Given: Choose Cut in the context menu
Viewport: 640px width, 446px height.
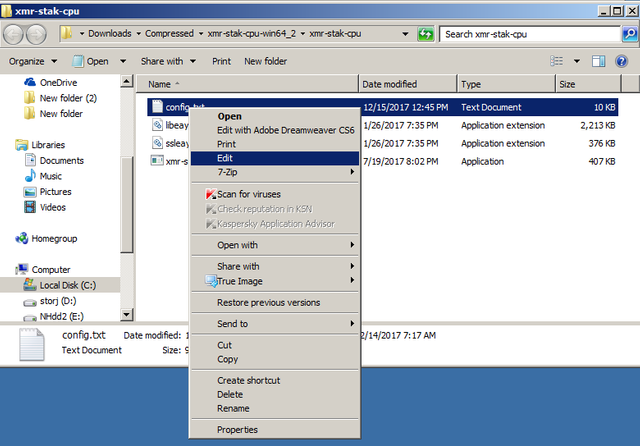Looking at the screenshot, I should click(275, 345).
